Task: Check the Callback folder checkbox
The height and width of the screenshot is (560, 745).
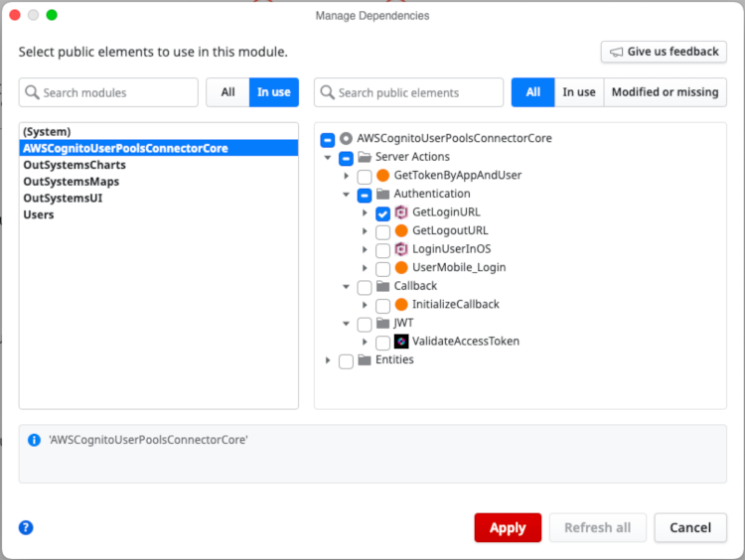Action: point(365,287)
